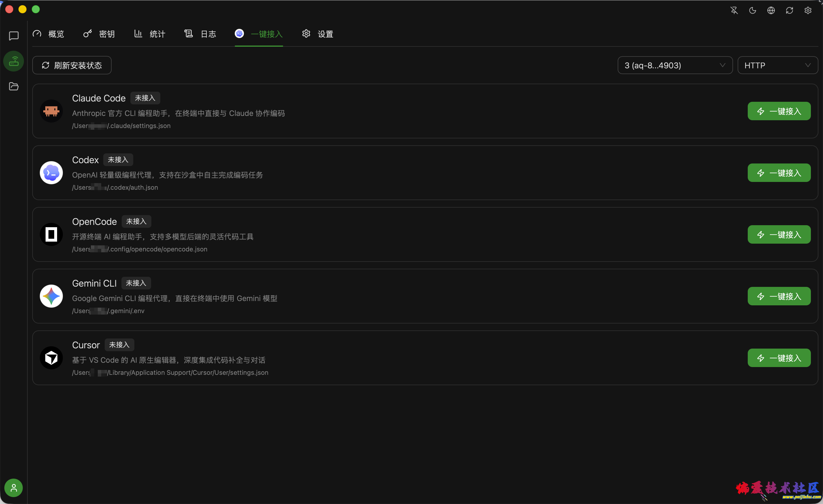Image resolution: width=823 pixels, height=504 pixels.
Task: Click the Cursor logo icon
Action: click(51, 357)
